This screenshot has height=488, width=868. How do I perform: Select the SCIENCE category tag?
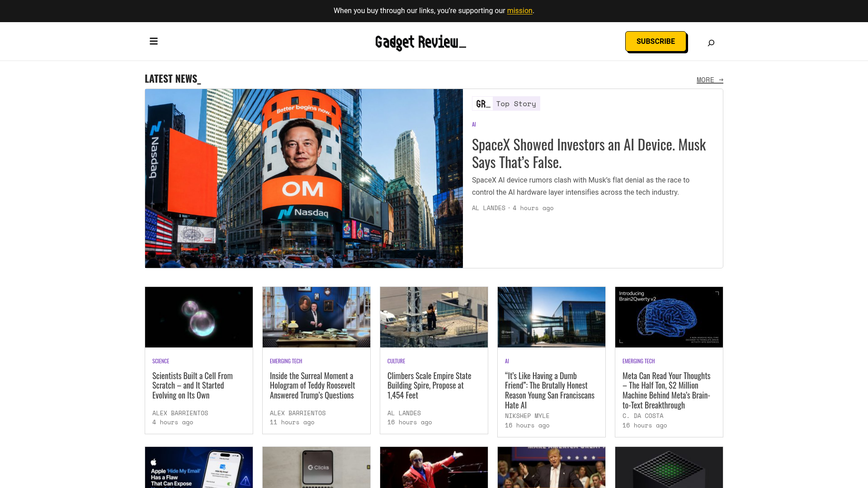coord(160,361)
